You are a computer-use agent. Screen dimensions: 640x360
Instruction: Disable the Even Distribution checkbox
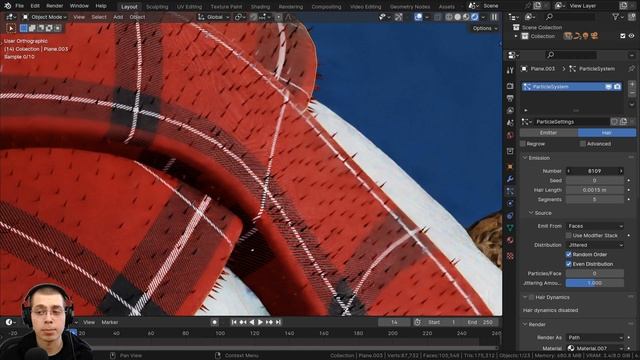click(x=569, y=264)
